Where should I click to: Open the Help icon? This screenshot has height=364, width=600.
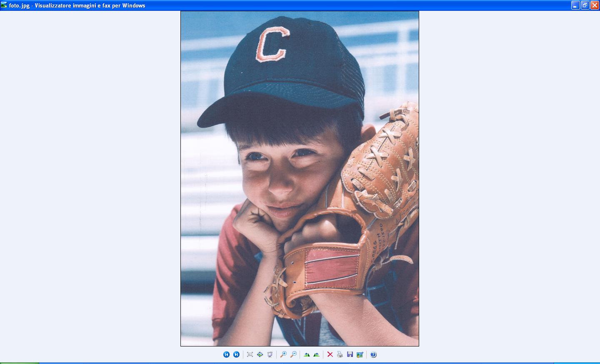point(373,354)
